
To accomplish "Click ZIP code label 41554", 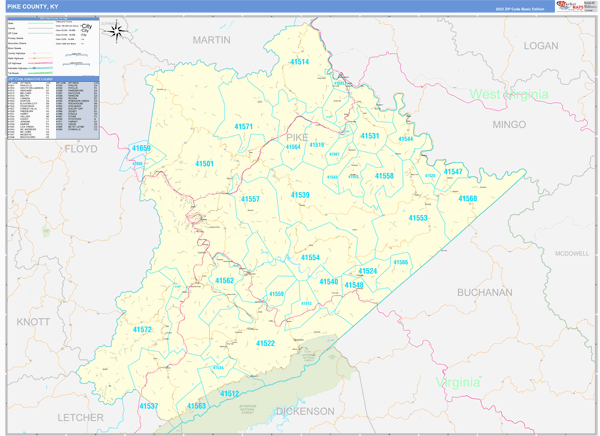I will tap(310, 257).
